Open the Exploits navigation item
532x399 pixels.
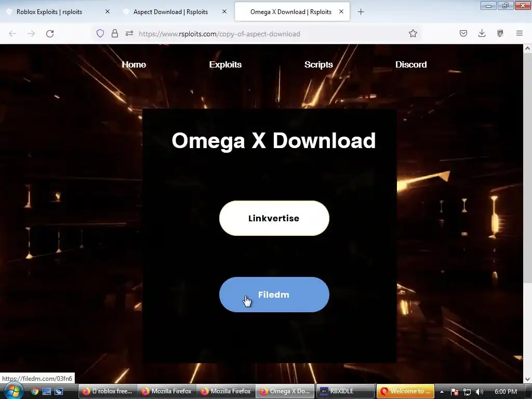tap(225, 64)
